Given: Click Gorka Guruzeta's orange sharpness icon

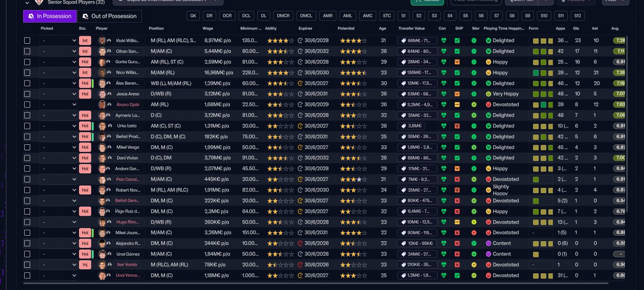Looking at the screenshot, I should pyautogui.click(x=457, y=62).
